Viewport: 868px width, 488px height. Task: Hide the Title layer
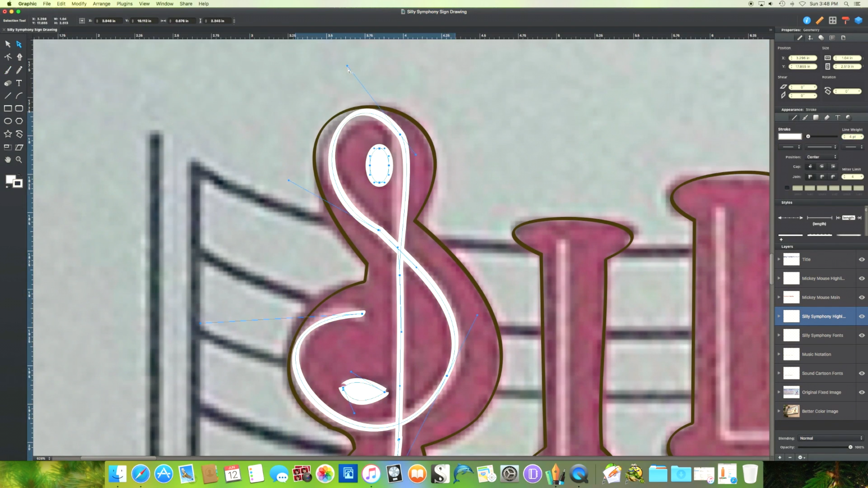coord(862,259)
